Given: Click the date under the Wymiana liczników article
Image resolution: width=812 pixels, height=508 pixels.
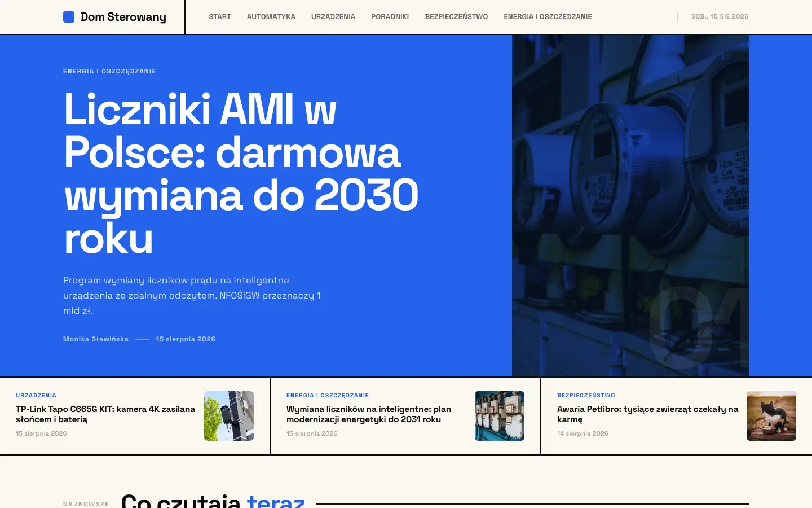Looking at the screenshot, I should click(x=312, y=433).
